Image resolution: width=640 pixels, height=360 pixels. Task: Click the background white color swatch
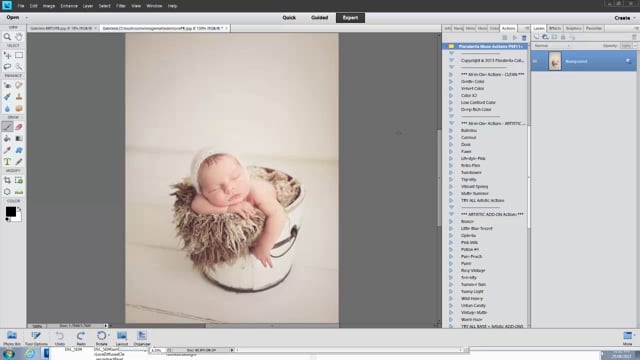(x=18, y=218)
